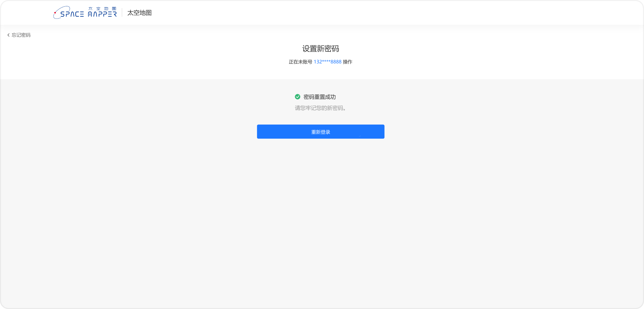The width and height of the screenshot is (644, 309).
Task: Click the checkmark inside the green circle
Action: [x=298, y=97]
